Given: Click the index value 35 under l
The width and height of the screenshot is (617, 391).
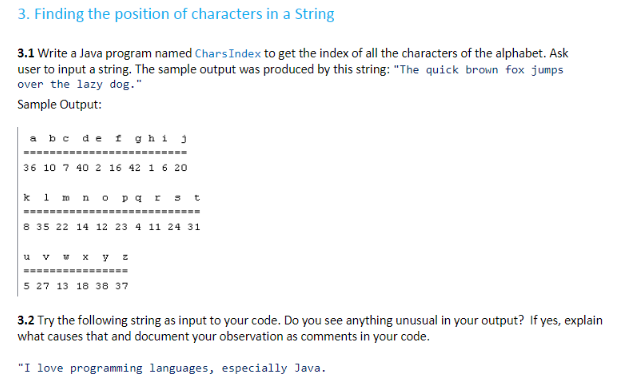Looking at the screenshot, I should [x=43, y=227].
